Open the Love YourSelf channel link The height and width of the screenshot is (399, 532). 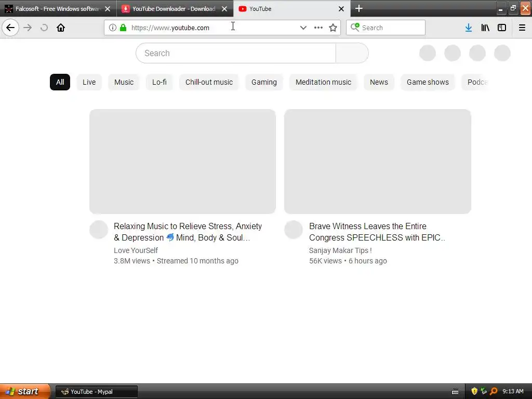[136, 250]
